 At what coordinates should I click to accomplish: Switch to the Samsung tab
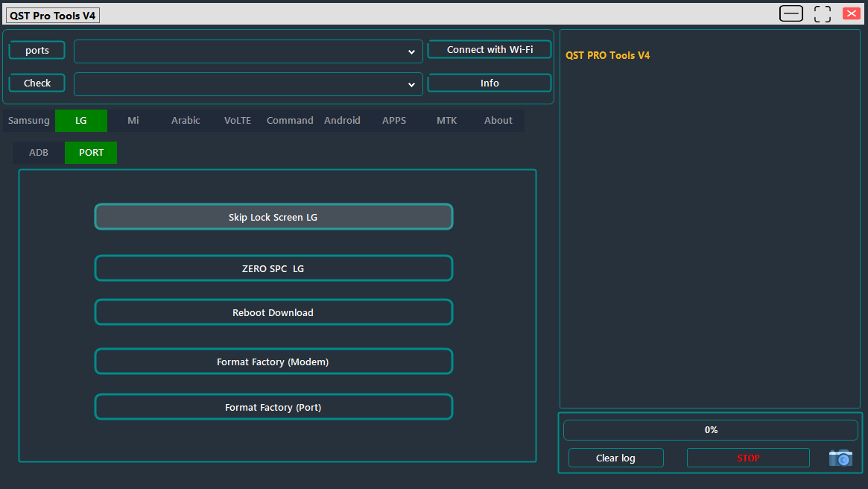tap(28, 120)
